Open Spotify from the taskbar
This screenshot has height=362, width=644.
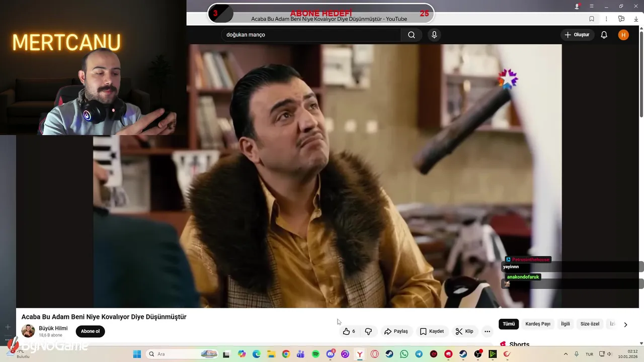click(315, 354)
